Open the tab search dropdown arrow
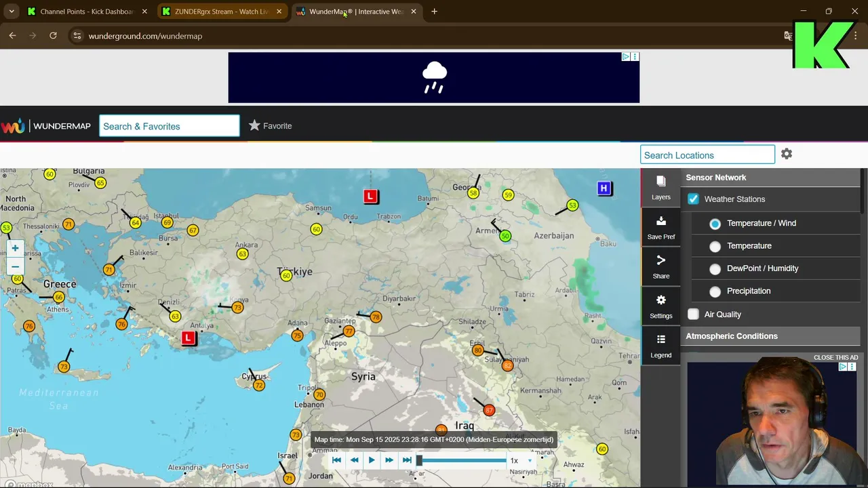868x488 pixels. pyautogui.click(x=12, y=12)
